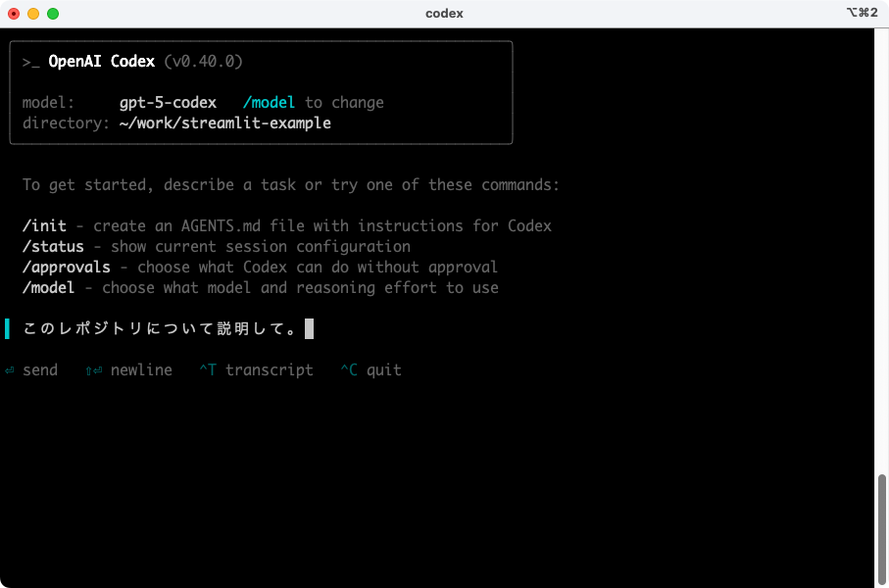Image resolution: width=889 pixels, height=588 pixels.
Task: Click the /status command
Action: click(x=53, y=247)
